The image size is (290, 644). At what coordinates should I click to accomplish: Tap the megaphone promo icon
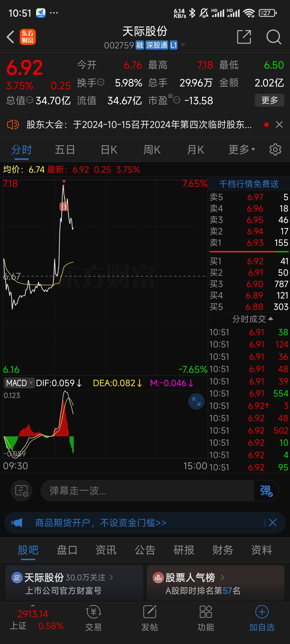(17, 522)
